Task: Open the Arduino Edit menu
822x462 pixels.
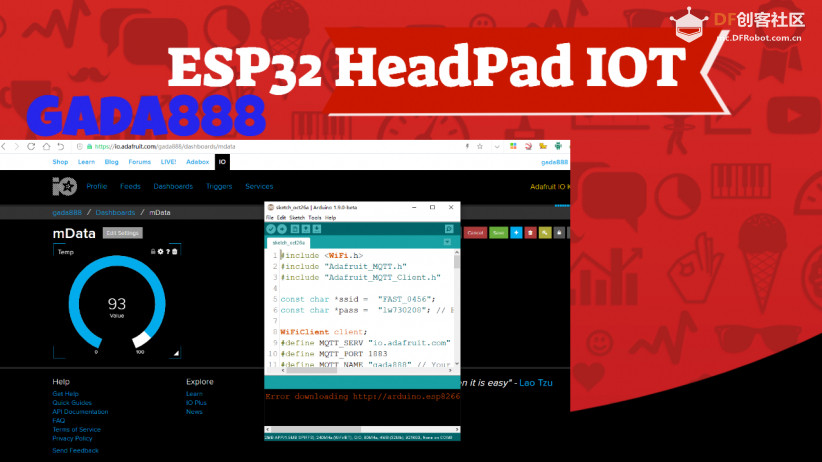Action: click(x=282, y=218)
